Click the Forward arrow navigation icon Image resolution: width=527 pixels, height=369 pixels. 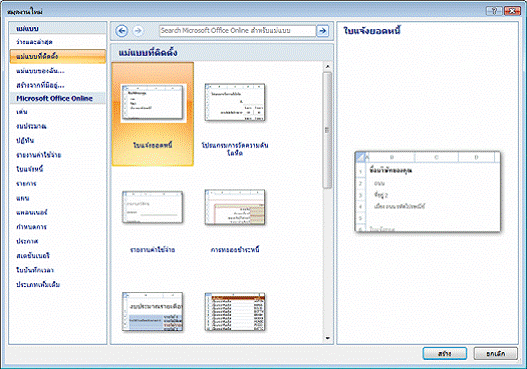138,31
